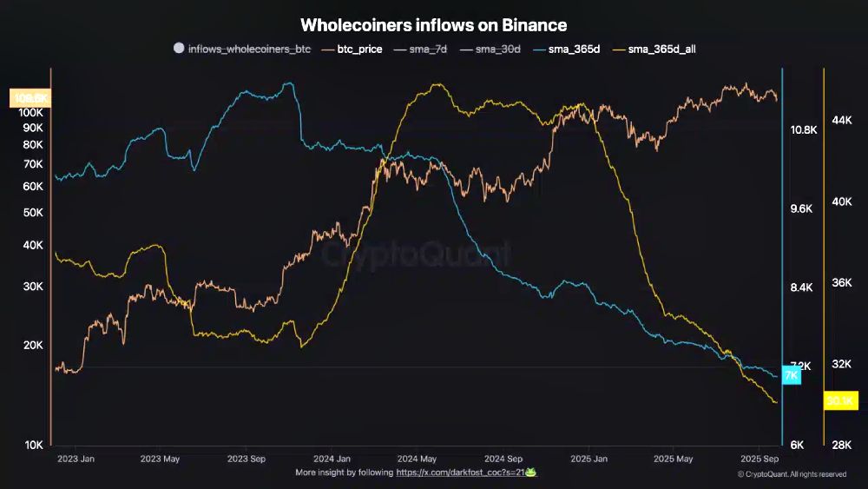Click the cyan 7K axis value badge
The height and width of the screenshot is (489, 868).
pyautogui.click(x=791, y=374)
